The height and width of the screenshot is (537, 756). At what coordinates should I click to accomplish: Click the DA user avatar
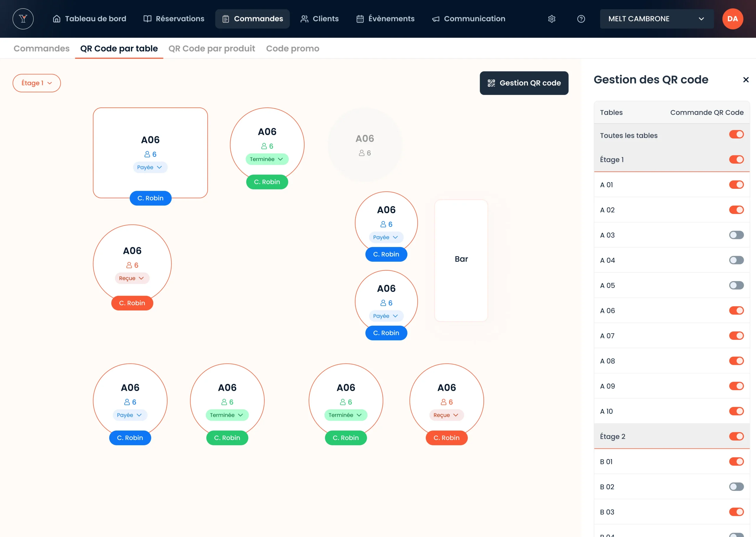point(732,19)
